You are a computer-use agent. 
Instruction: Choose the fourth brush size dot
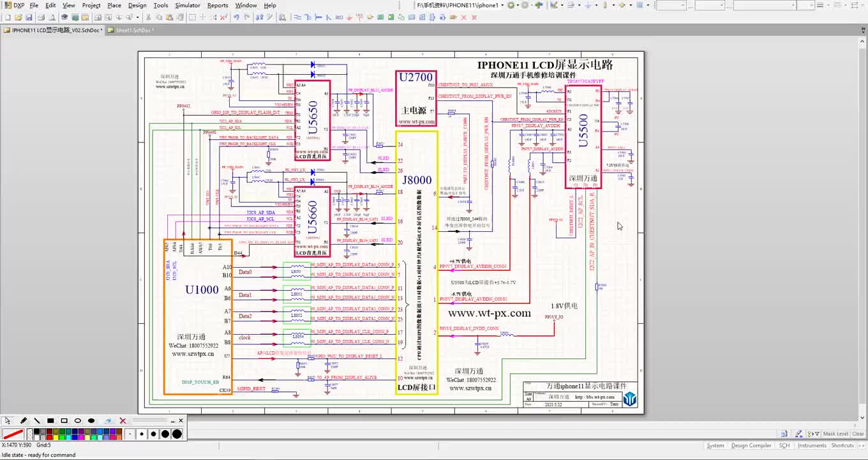click(165, 434)
